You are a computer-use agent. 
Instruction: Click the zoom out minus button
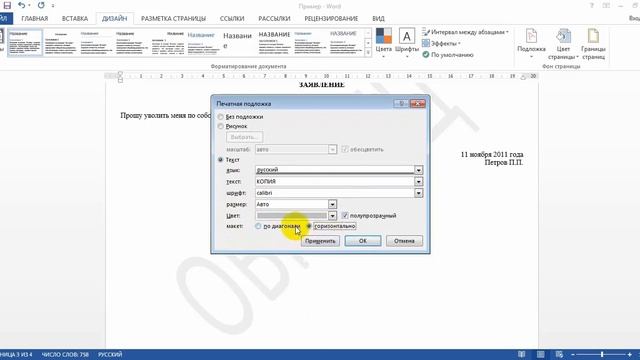coord(573,354)
